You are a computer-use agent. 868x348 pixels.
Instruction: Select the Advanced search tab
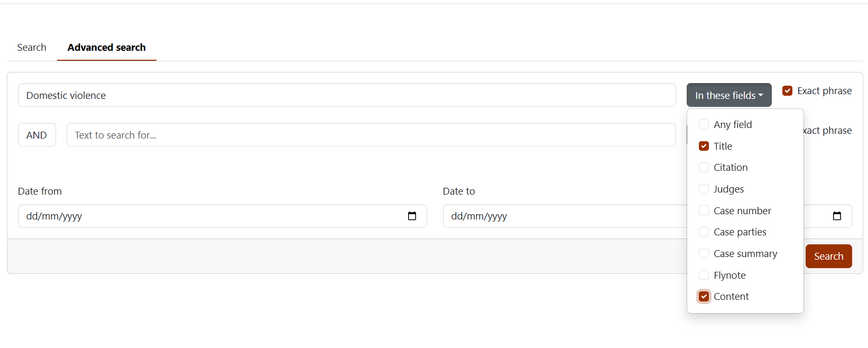coord(107,48)
